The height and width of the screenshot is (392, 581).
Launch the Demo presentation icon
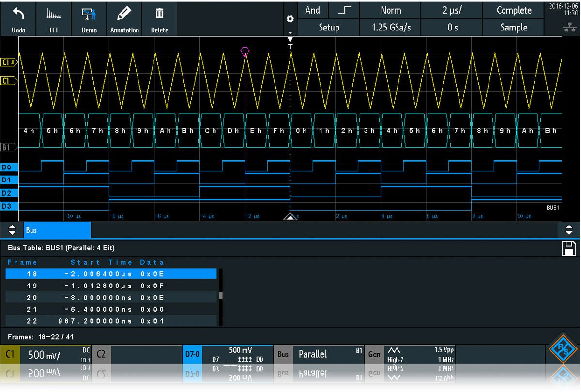click(x=89, y=14)
